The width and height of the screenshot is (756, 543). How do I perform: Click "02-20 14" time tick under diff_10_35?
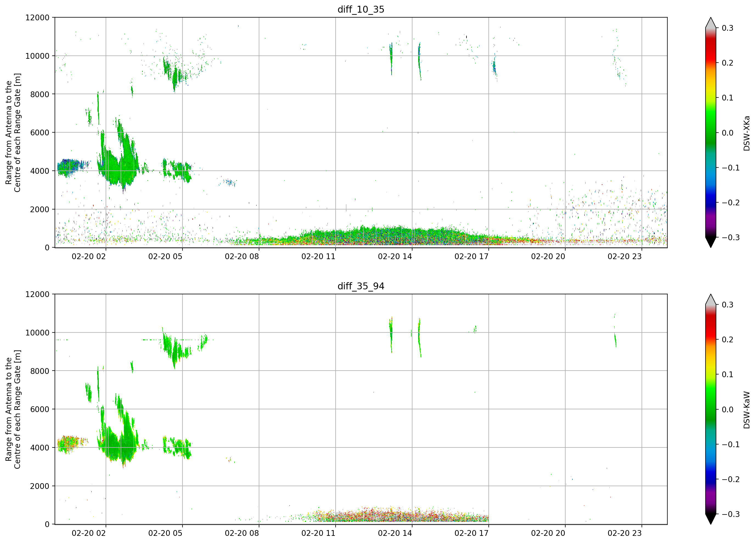(395, 256)
